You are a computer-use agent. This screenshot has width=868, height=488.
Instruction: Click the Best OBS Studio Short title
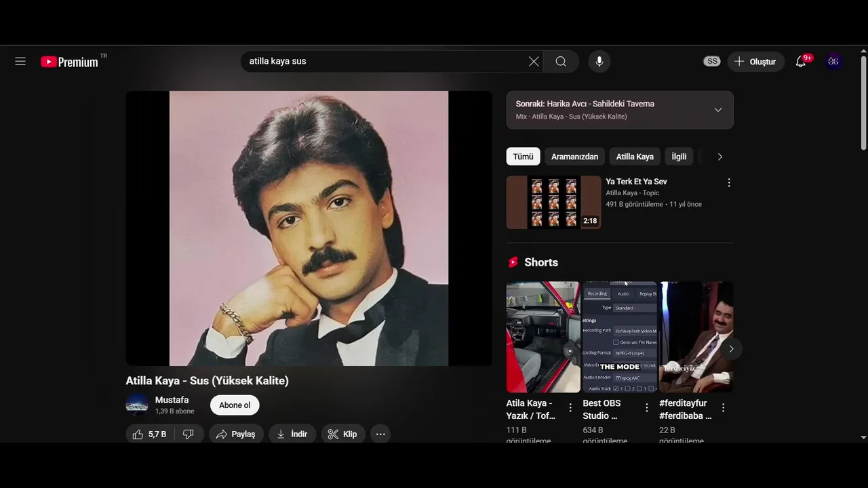601,409
